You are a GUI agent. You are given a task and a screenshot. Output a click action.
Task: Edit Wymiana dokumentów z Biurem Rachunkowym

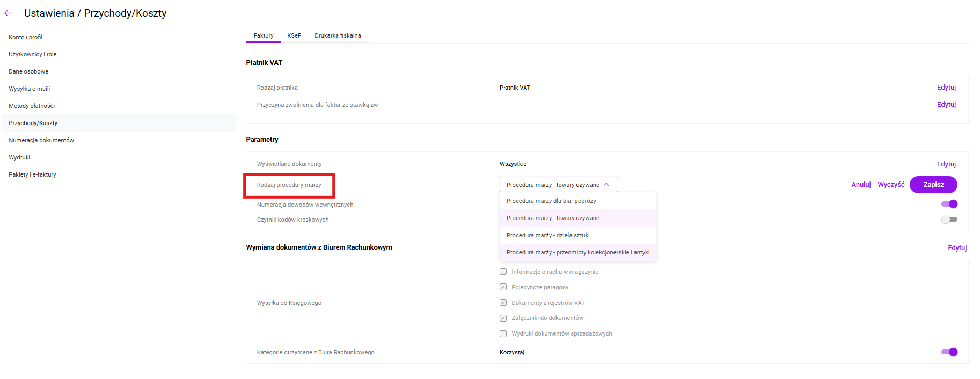957,248
